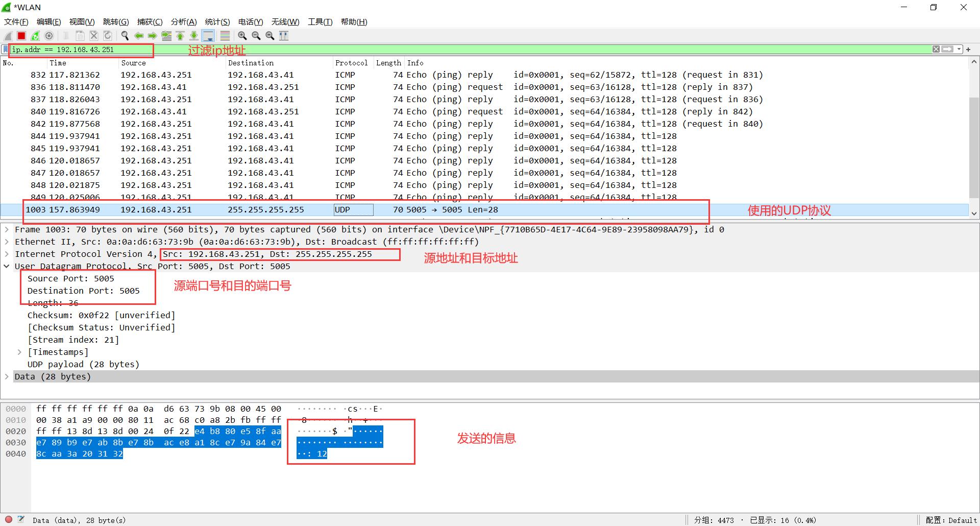Open the 分析(A) menu
Viewport: 980px width, 526px height.
click(184, 22)
